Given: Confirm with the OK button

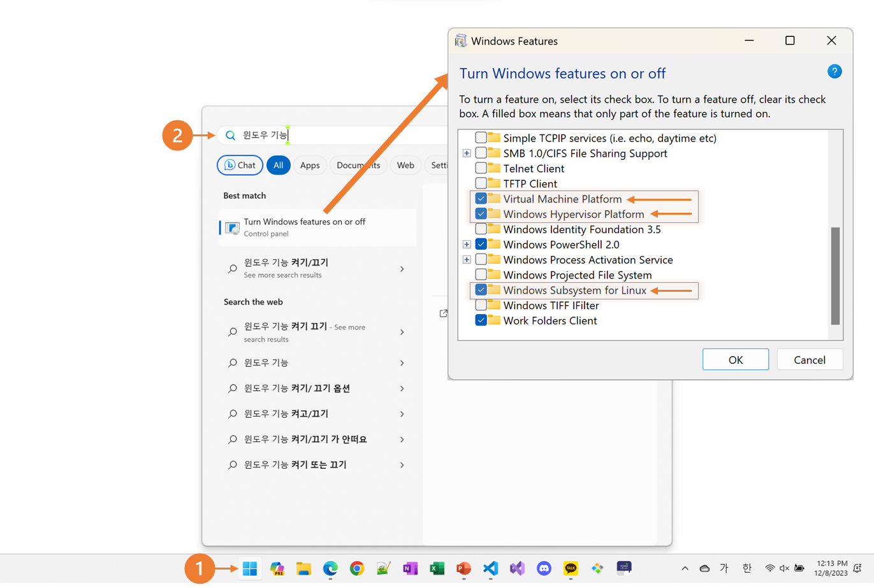Looking at the screenshot, I should [736, 359].
